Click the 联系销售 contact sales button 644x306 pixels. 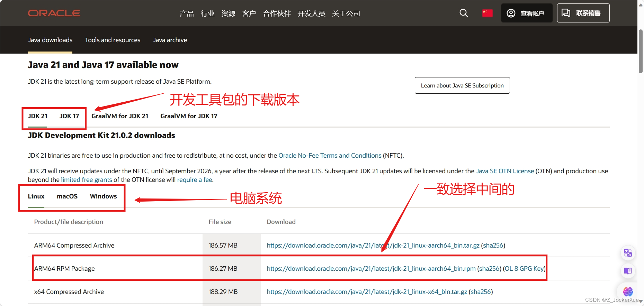pyautogui.click(x=583, y=13)
